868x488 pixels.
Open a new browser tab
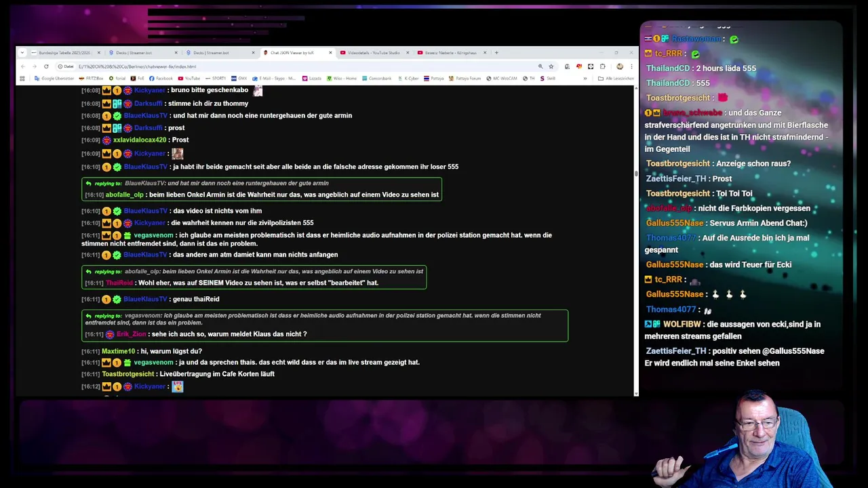(x=496, y=53)
